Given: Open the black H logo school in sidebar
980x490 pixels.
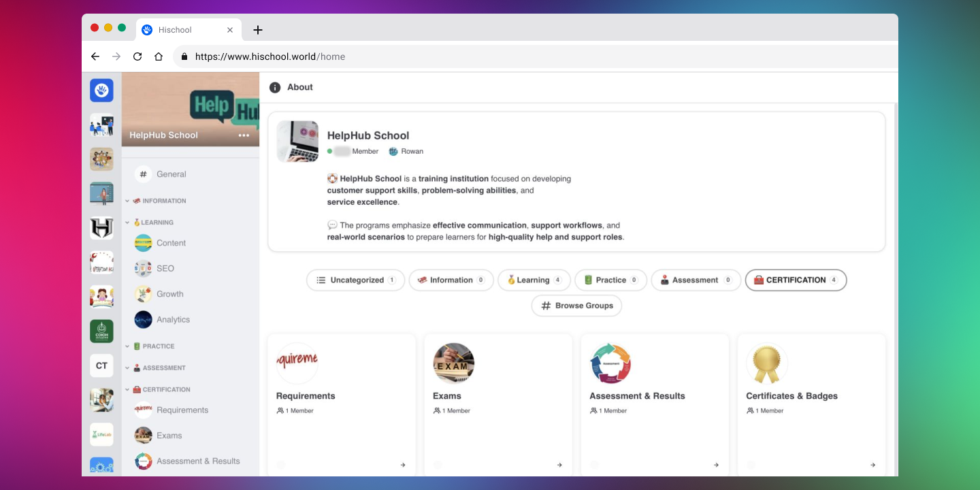Looking at the screenshot, I should pos(101,228).
